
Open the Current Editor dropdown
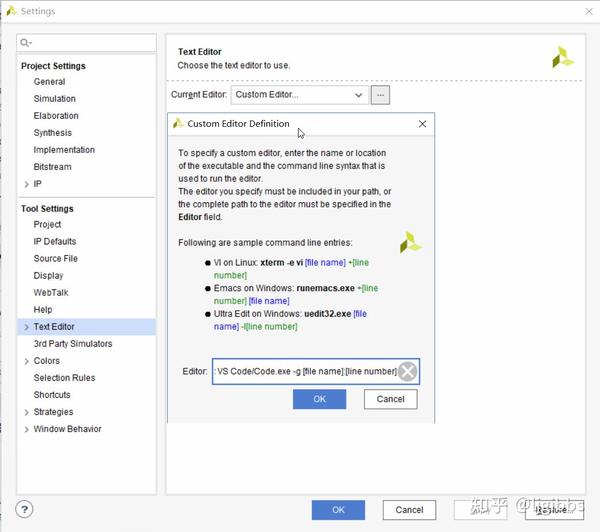(x=300, y=95)
